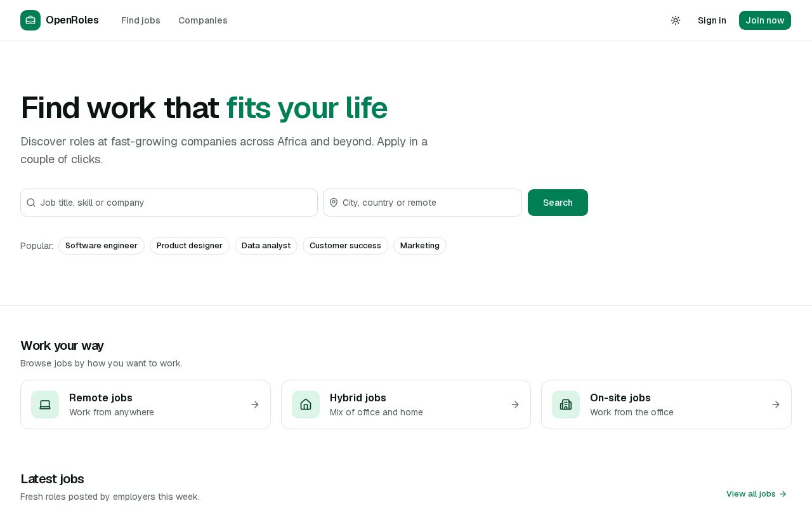This screenshot has height=508, width=812.
Task: Click the 'Work from the office' text
Action: [x=632, y=412]
